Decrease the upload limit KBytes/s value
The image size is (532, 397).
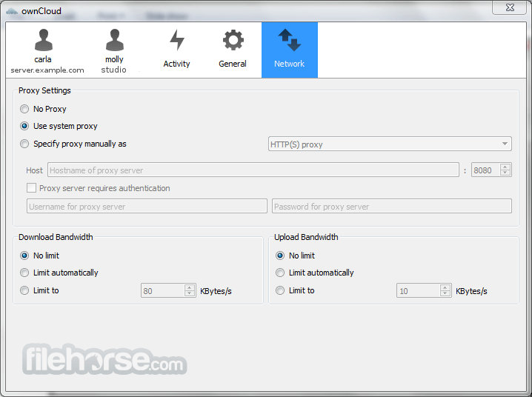click(445, 293)
